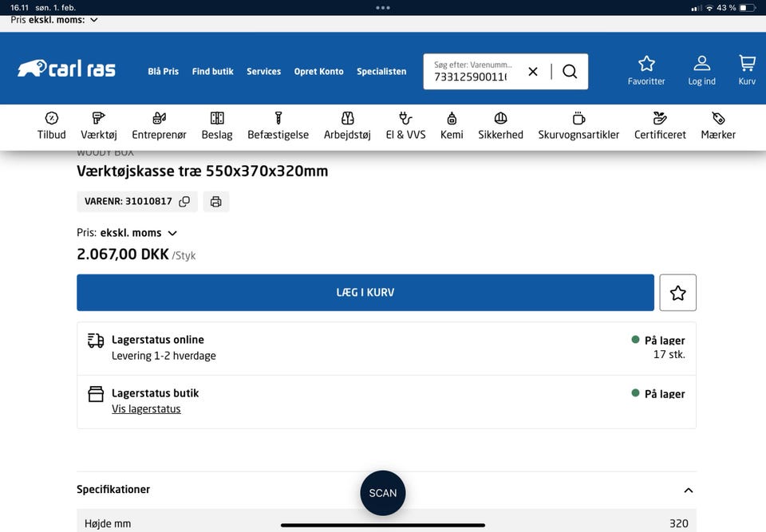The image size is (766, 532).
Task: Expand the ekskl. moms price dropdown
Action: 172,233
